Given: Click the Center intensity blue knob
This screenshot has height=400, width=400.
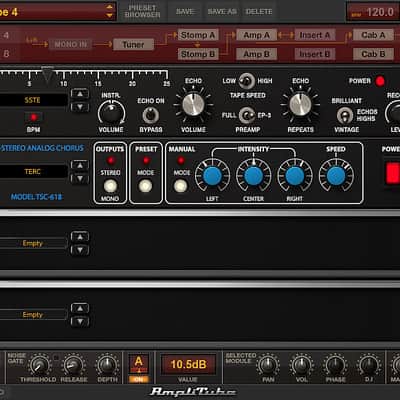Looking at the screenshot, I should 254,176.
